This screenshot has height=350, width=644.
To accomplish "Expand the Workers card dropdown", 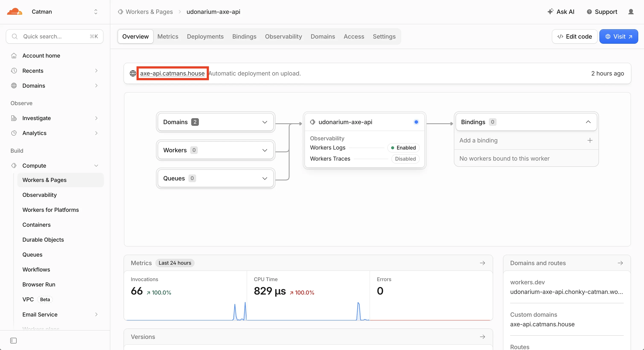I will click(265, 150).
